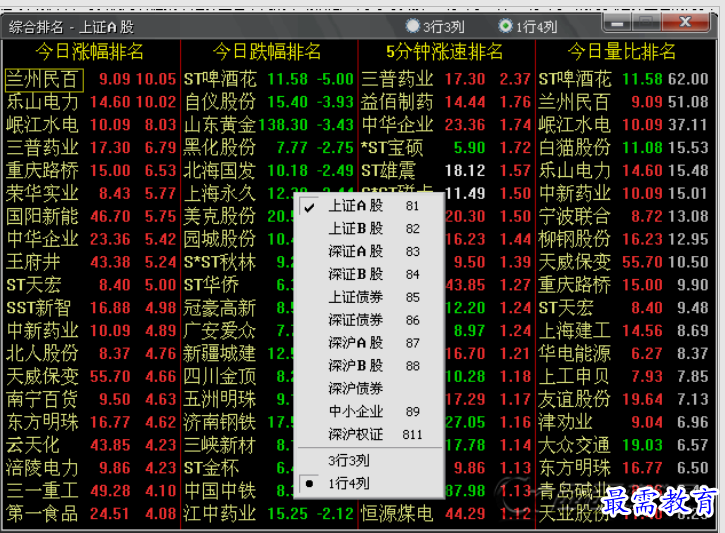Click the 今日量比排名 column header
The image size is (725, 533).
622,52
